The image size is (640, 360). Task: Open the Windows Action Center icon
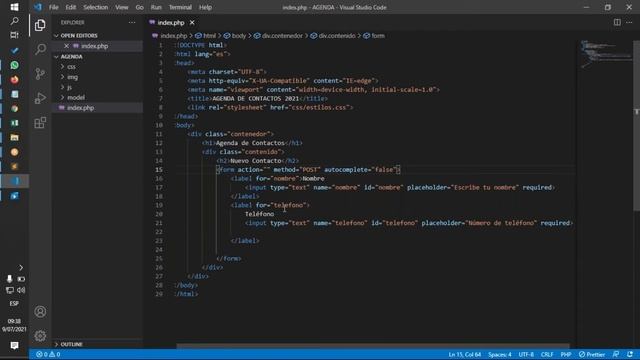(14, 345)
